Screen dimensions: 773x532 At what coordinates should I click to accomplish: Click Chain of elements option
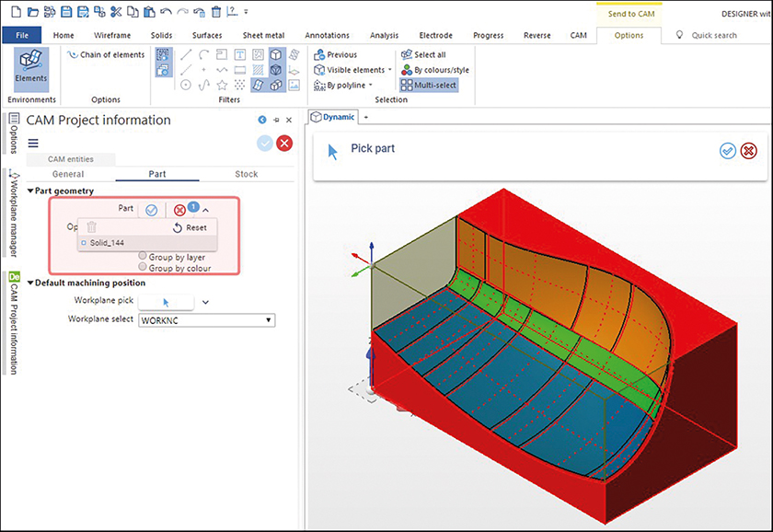click(106, 55)
